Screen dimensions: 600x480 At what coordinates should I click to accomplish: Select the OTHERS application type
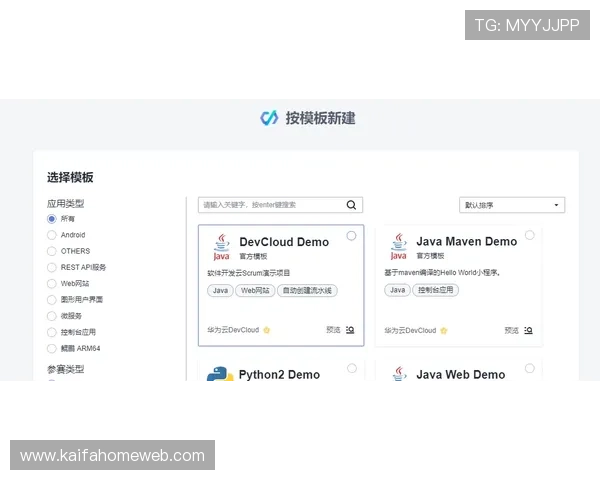point(52,251)
